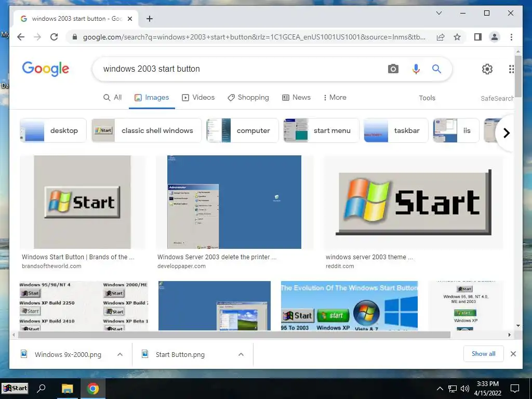The height and width of the screenshot is (399, 532).
Task: Submit search with magnifier icon
Action: 436,69
